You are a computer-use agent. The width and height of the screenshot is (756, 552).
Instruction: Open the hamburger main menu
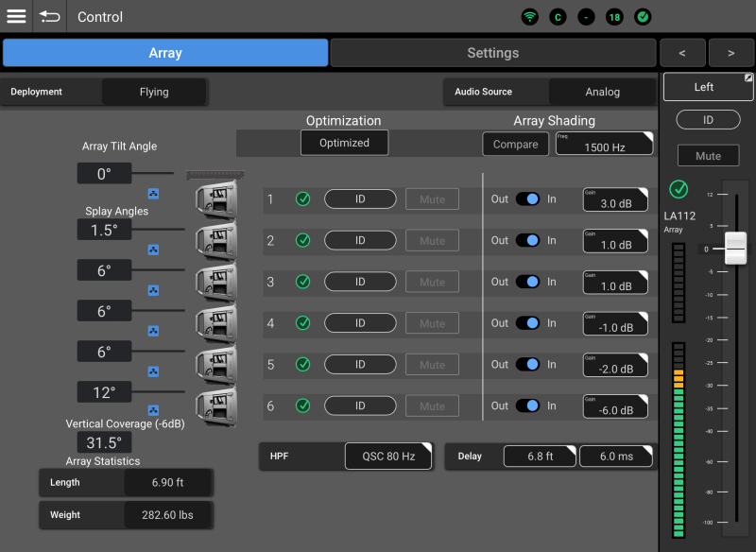tap(16, 17)
